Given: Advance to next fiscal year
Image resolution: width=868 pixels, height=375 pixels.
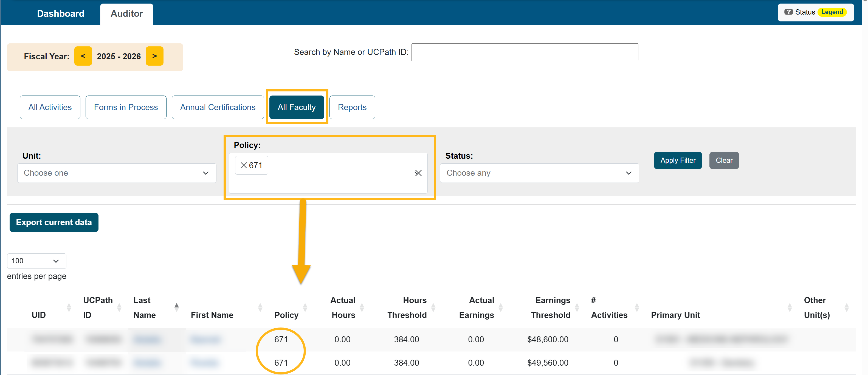Looking at the screenshot, I should coord(154,56).
